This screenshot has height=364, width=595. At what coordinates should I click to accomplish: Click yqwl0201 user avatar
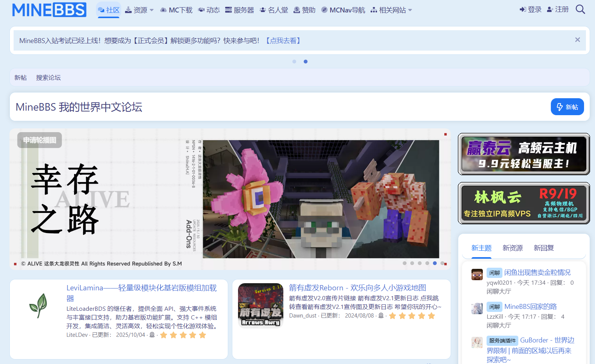click(477, 275)
